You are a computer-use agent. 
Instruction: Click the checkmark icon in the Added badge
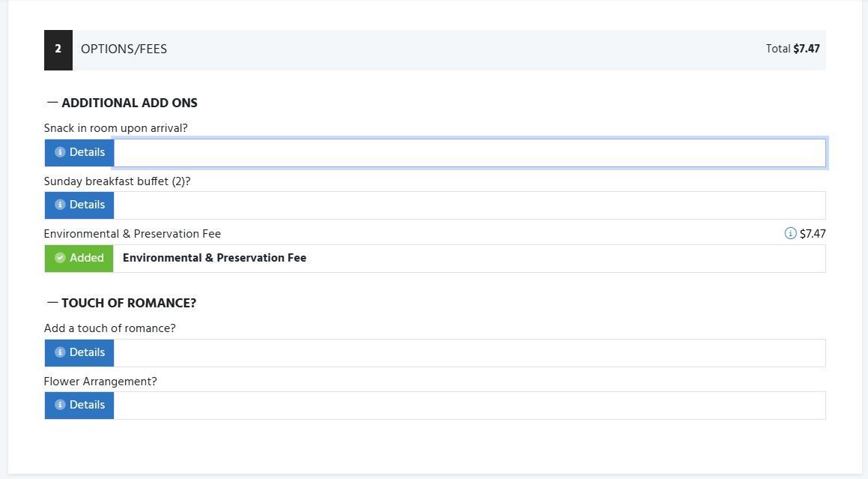pos(59,258)
